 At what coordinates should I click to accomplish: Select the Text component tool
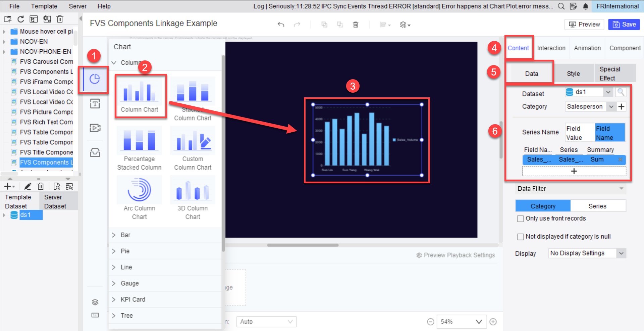click(x=95, y=104)
